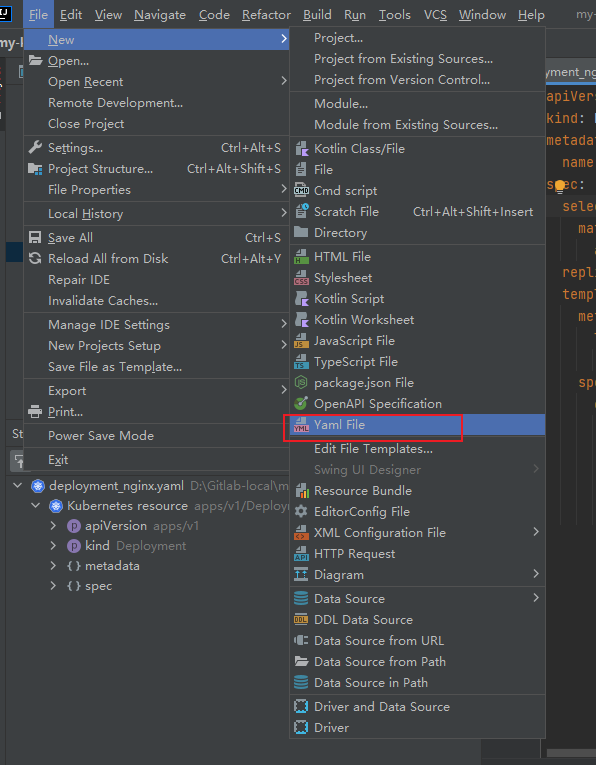Screen dimensions: 596x765
Task: Select the Cmd script icon
Action: (x=301, y=190)
